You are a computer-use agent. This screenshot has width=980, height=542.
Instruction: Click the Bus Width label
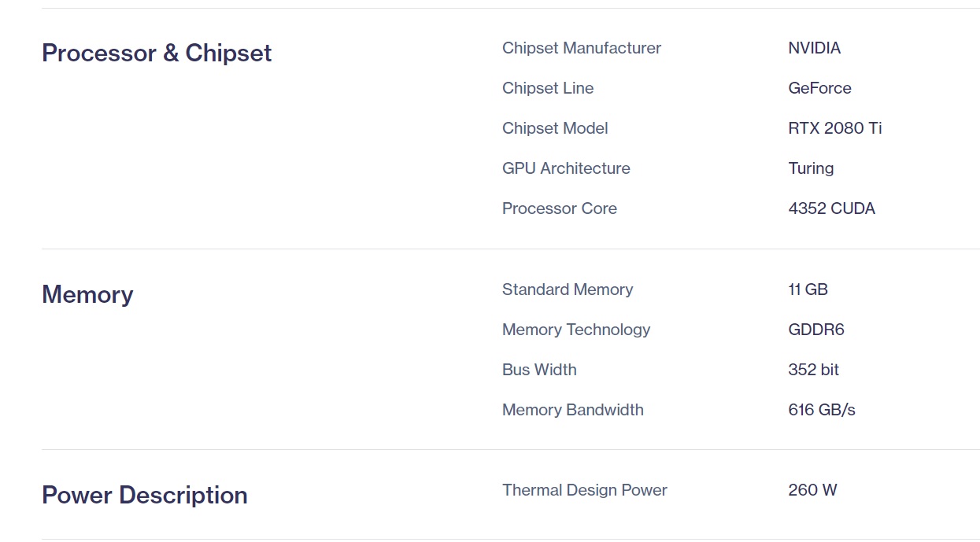pos(539,370)
